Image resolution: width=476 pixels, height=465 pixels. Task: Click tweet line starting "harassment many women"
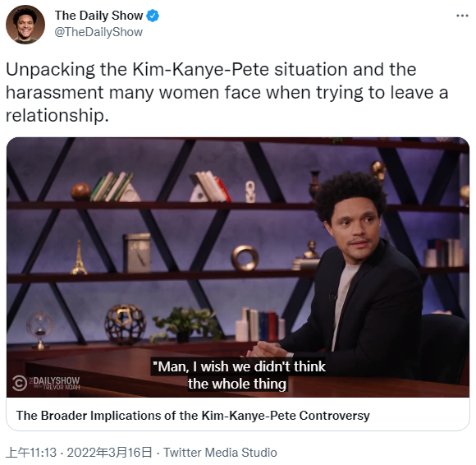[227, 92]
